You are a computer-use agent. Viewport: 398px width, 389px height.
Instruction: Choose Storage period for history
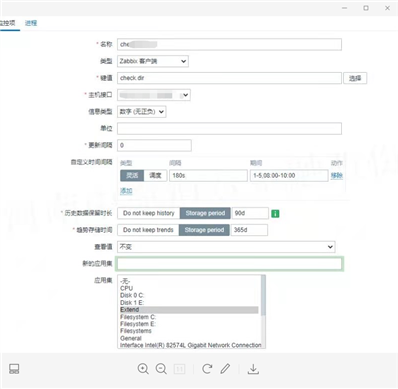205,213
